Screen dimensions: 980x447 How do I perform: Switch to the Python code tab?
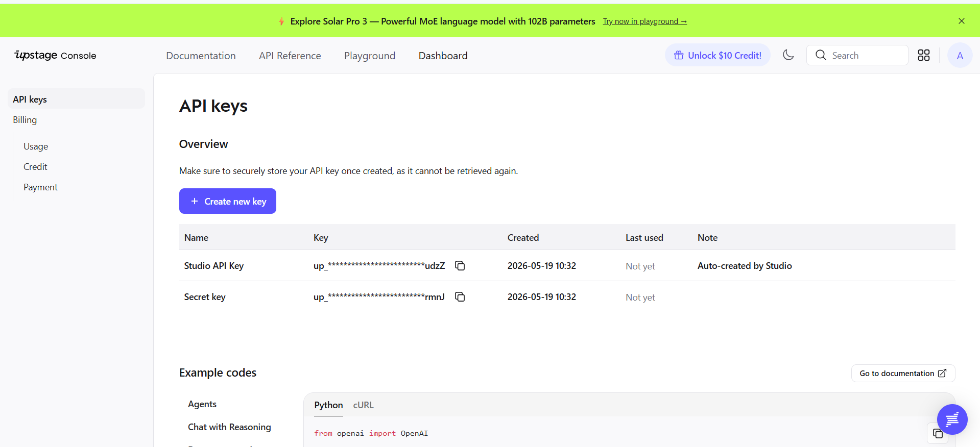(x=328, y=405)
